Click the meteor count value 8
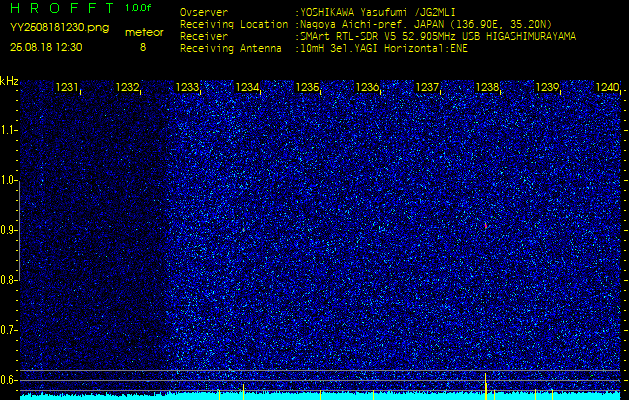The height and width of the screenshot is (400, 629). (x=143, y=47)
